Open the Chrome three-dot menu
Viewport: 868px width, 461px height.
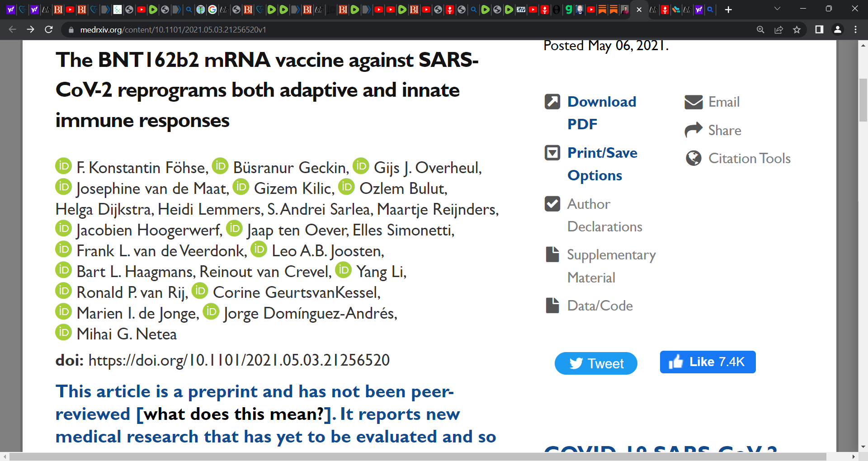(855, 29)
